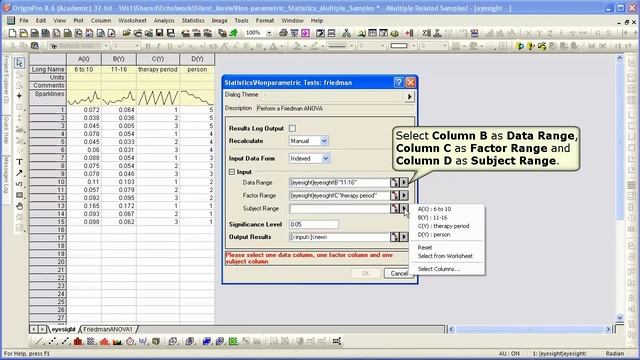Open Data Range arrow flyout menu

tap(404, 182)
